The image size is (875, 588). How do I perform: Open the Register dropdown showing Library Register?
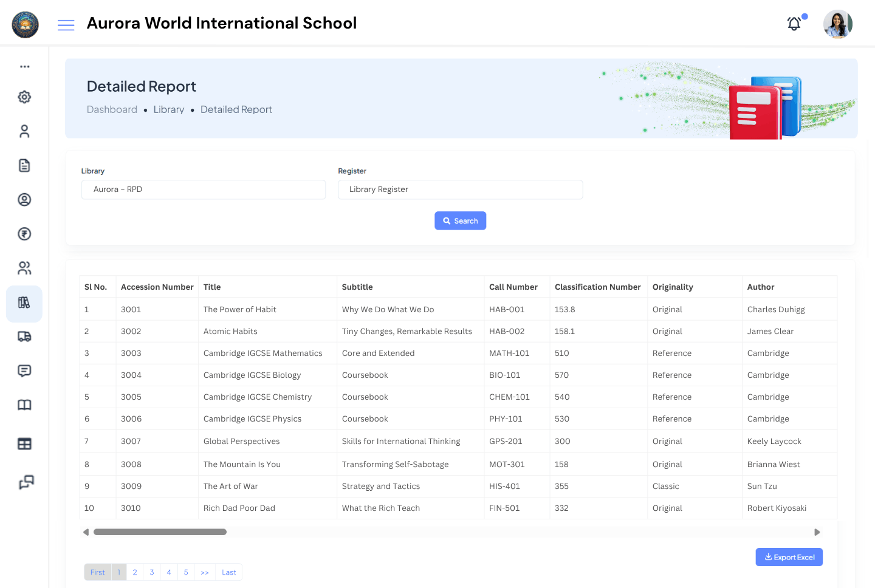460,190
